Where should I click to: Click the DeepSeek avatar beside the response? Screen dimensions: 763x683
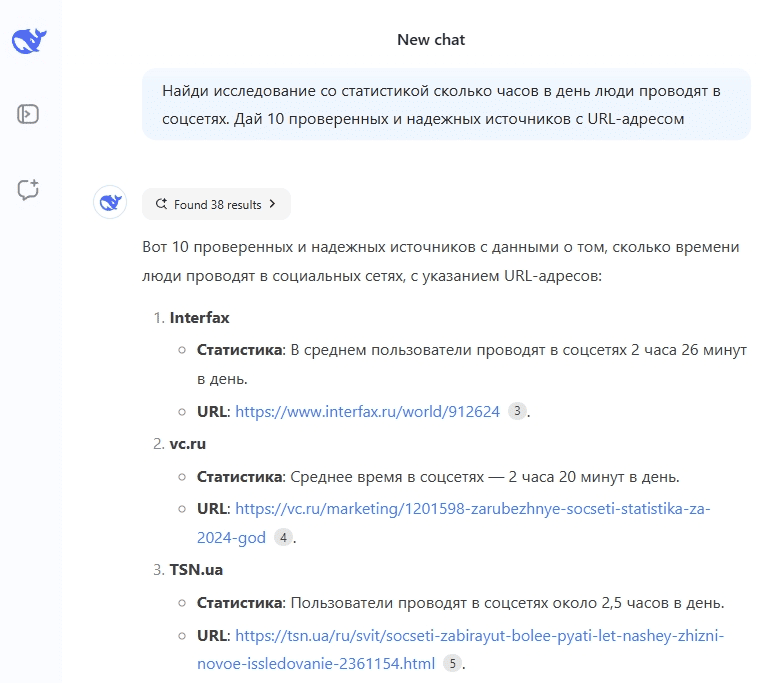(x=110, y=203)
